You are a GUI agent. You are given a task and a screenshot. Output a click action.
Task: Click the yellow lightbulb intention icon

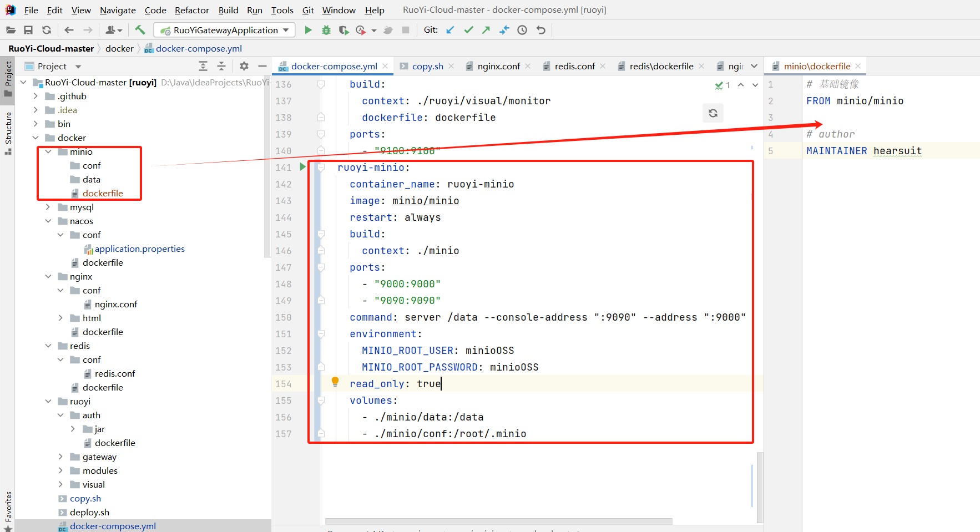click(x=335, y=382)
